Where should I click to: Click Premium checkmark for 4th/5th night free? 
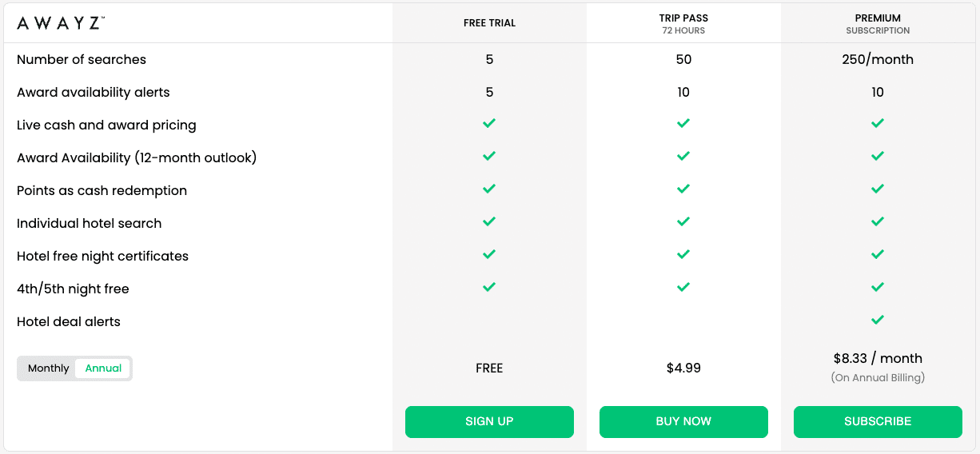click(x=878, y=288)
